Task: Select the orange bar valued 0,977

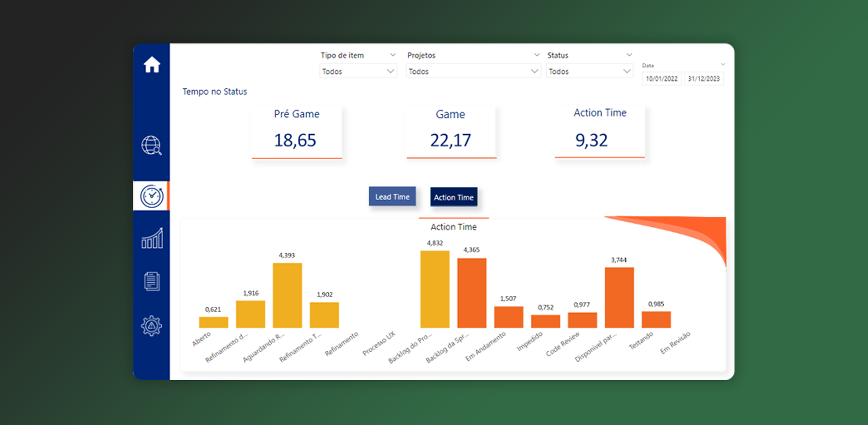Action: (x=582, y=320)
